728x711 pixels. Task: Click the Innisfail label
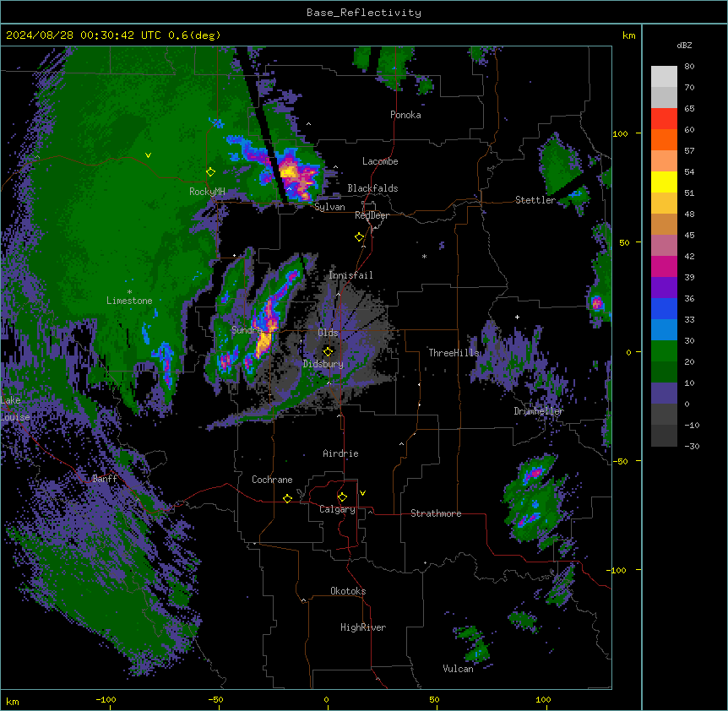(350, 275)
